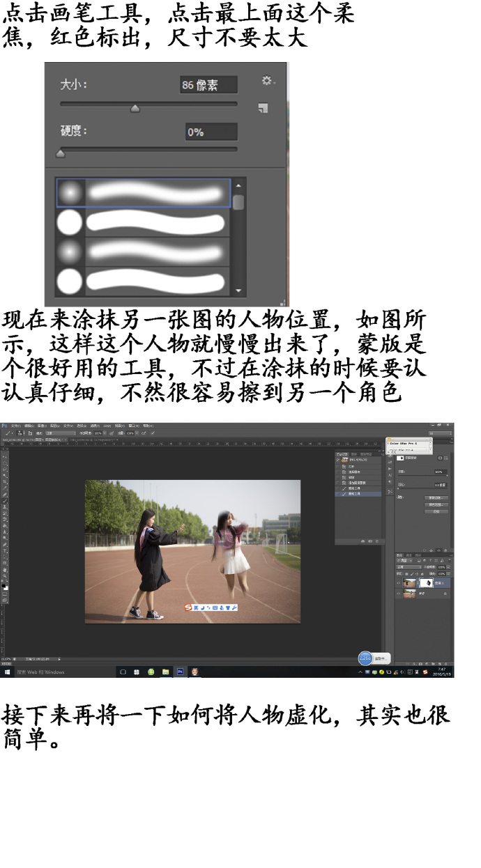
Task: Select the highlighted soft round brush preset
Action: [144, 192]
